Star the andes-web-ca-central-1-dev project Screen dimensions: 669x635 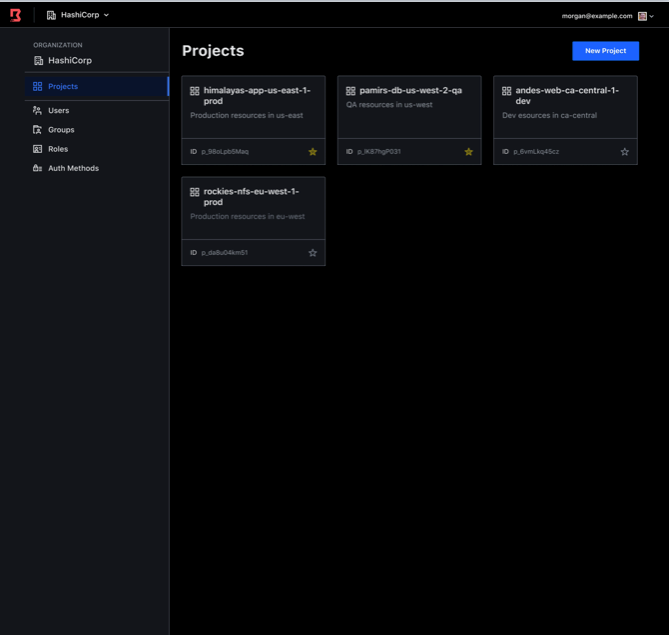[625, 152]
